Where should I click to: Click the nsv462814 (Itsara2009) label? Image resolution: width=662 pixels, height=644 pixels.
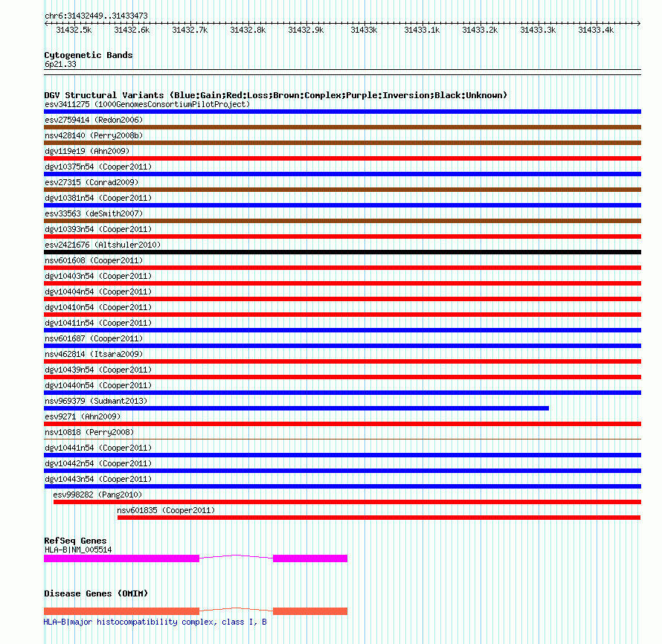point(94,354)
